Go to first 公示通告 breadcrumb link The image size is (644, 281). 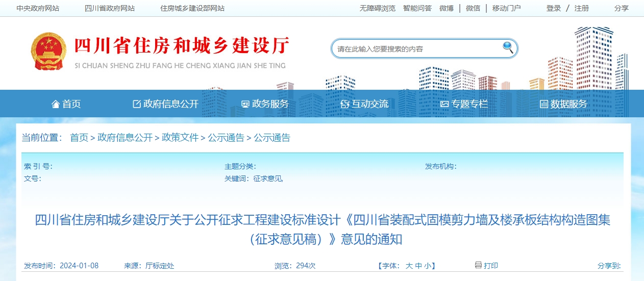click(x=226, y=138)
